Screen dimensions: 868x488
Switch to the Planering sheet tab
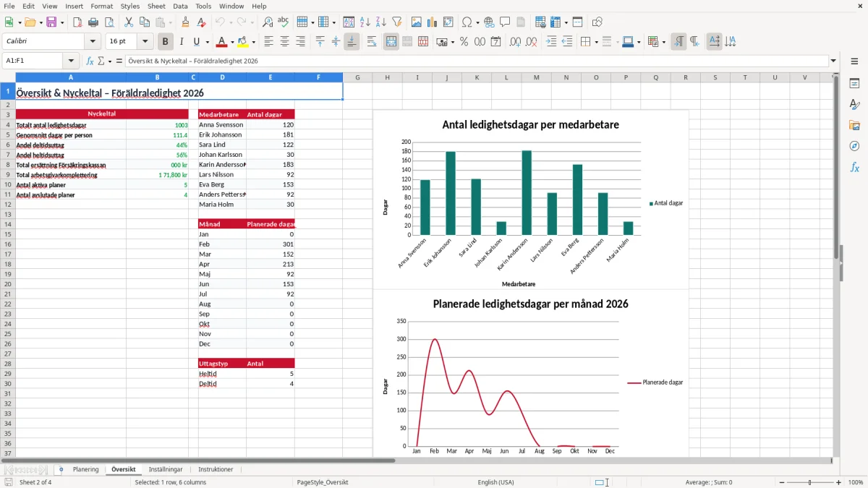[x=85, y=469]
